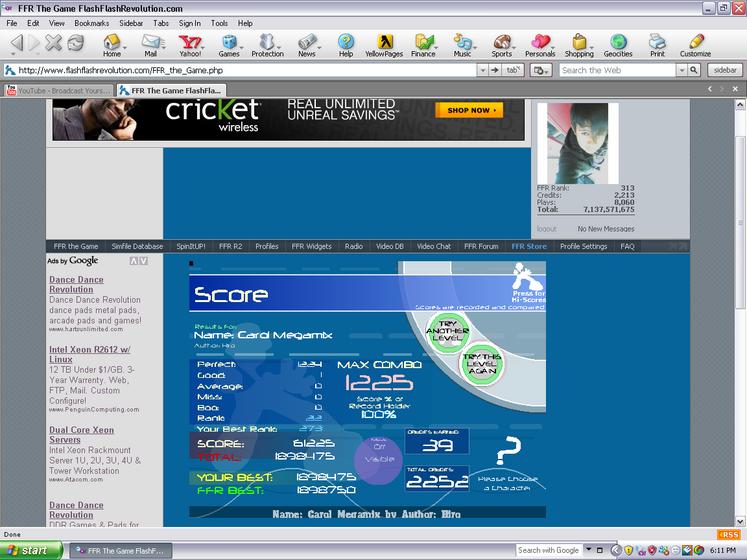Click the Yahoo! toolbar icon
Image resolution: width=747 pixels, height=560 pixels.
pos(190,46)
